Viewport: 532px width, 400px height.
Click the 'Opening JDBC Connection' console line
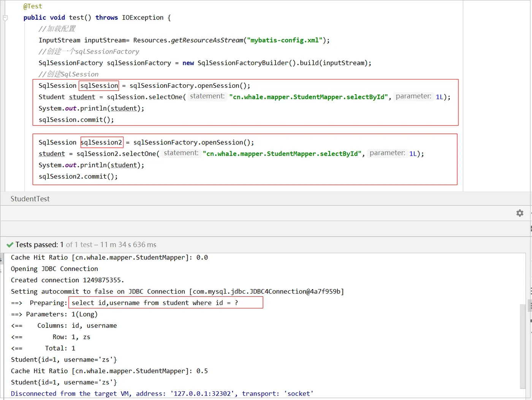click(x=54, y=269)
